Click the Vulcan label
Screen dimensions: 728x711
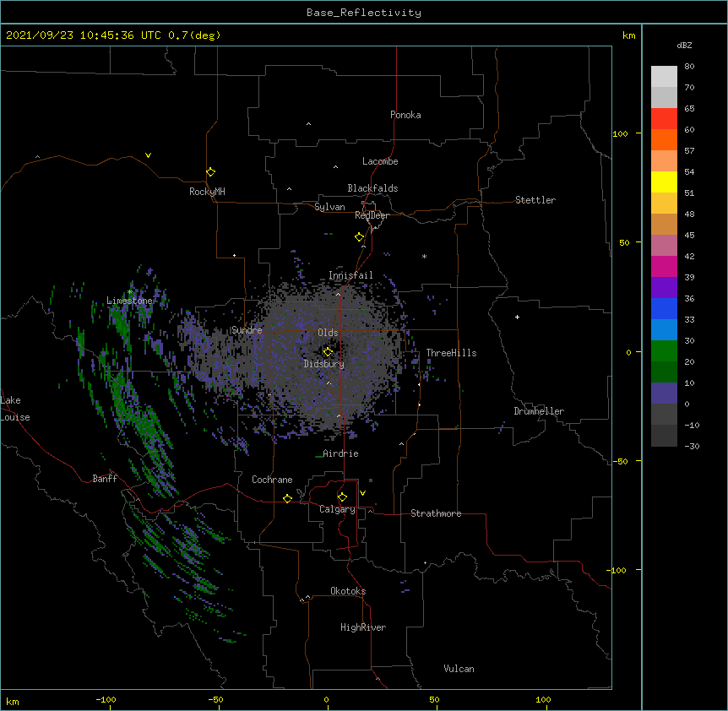point(459,669)
